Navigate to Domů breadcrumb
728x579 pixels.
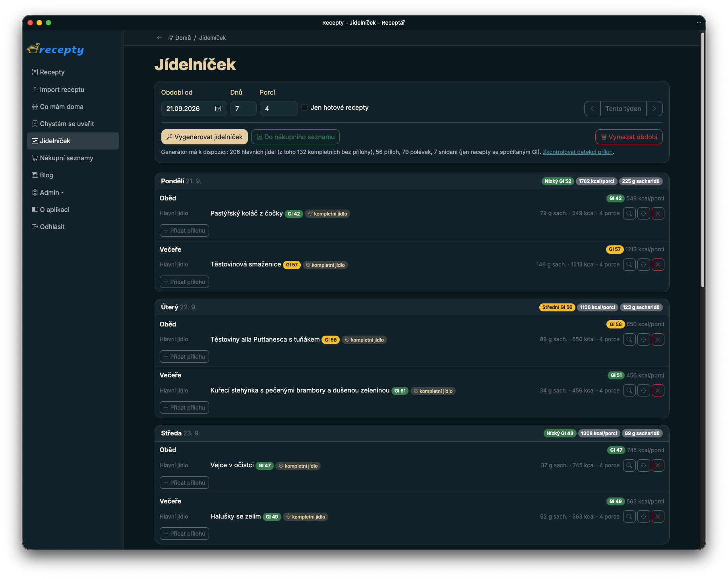click(180, 38)
